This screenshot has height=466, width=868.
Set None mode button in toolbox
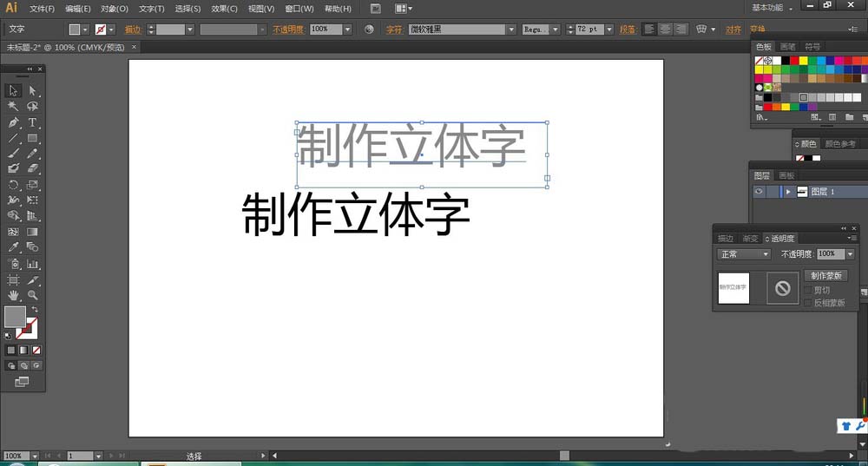36,350
